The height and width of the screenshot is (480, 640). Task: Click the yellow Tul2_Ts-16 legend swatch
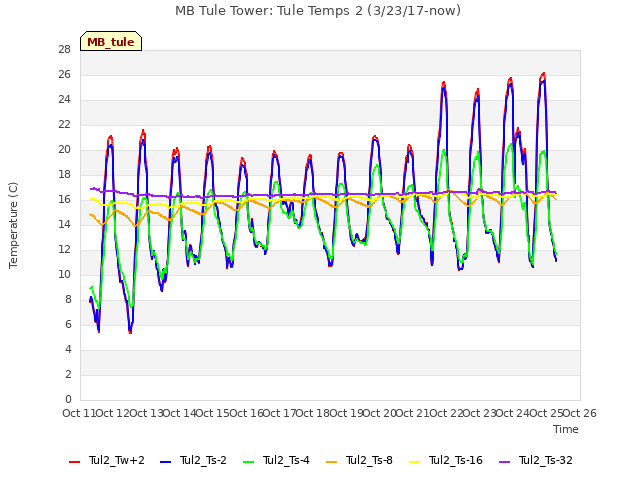point(414,462)
